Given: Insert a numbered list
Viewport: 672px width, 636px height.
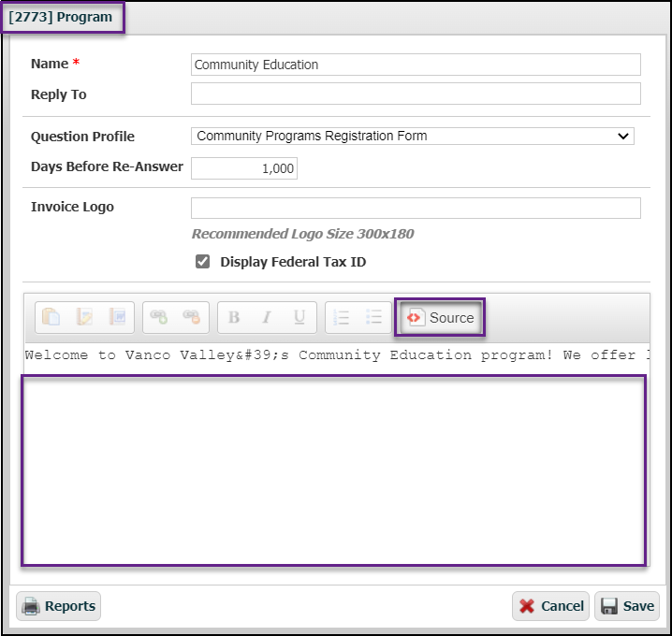Looking at the screenshot, I should (341, 317).
